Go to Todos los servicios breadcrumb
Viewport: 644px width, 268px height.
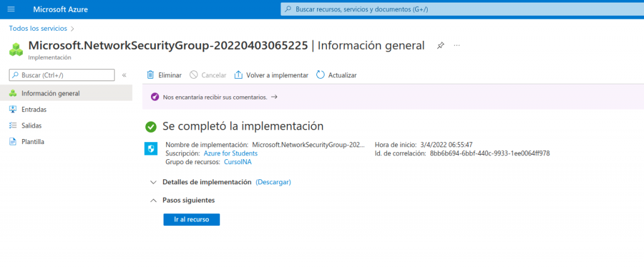pyautogui.click(x=38, y=28)
